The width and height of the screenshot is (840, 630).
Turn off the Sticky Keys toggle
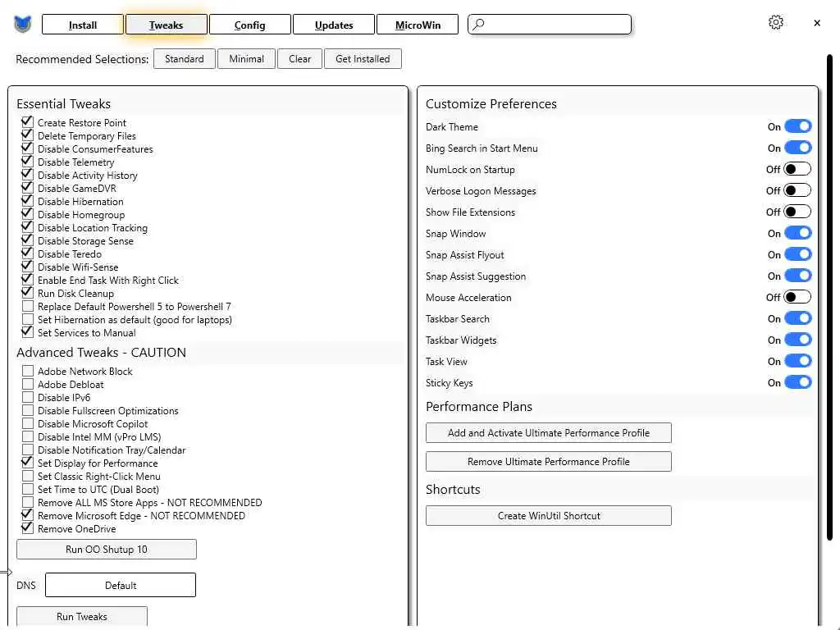[797, 382]
